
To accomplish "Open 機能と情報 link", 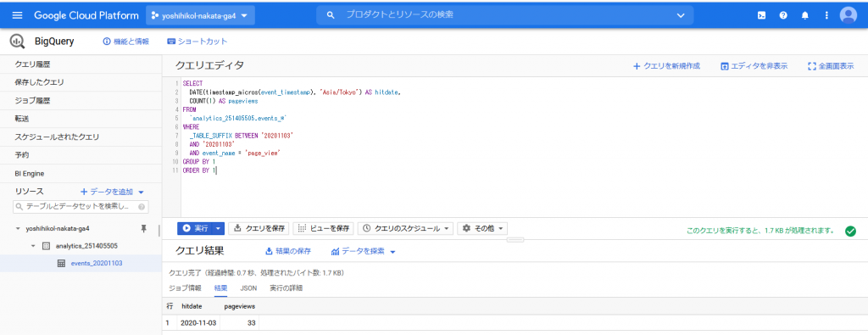I will tap(125, 42).
